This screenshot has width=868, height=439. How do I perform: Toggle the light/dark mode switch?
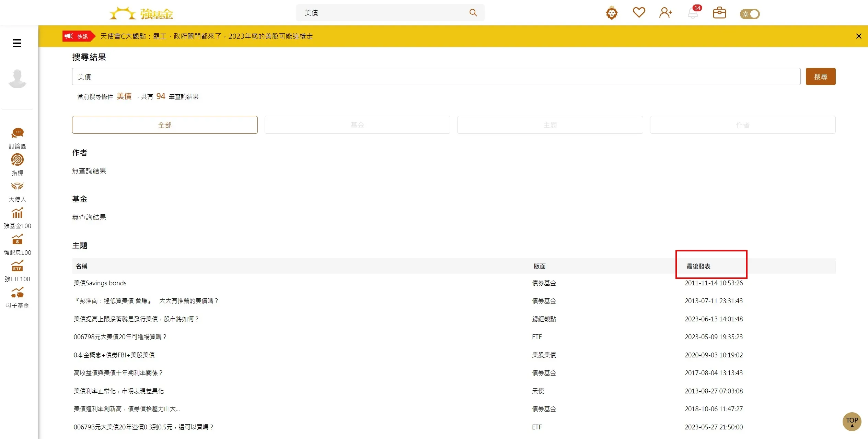(750, 14)
